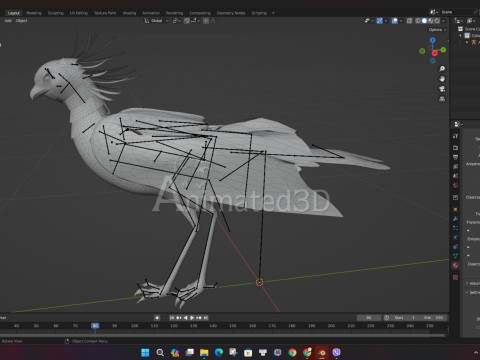Viewport: 480px width, 360px height.
Task: Open the properties editor type icon
Action: 458,124
